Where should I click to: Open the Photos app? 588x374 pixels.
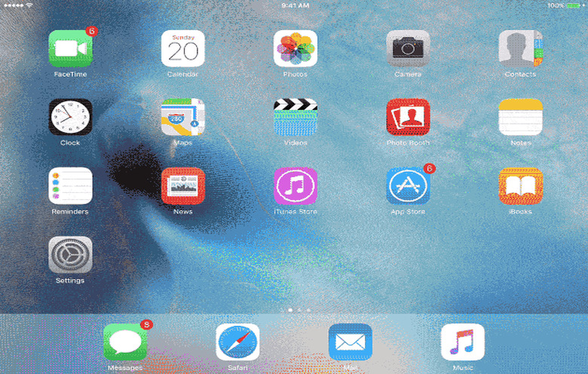click(296, 48)
